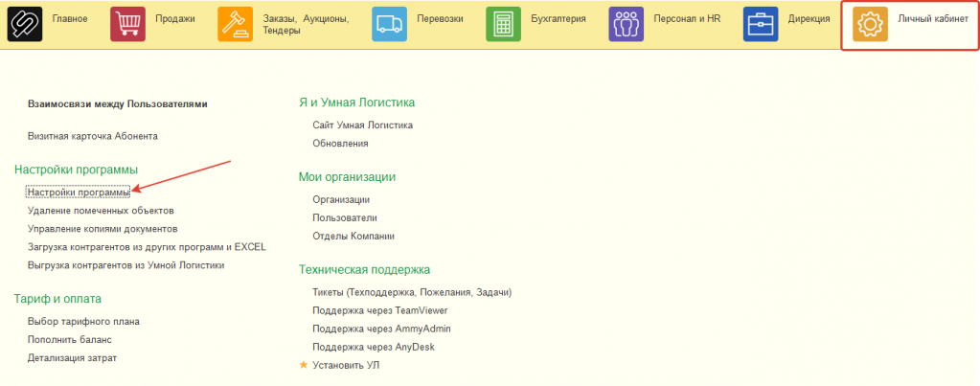Click Поддержка через AnyDesk

pos(373,347)
